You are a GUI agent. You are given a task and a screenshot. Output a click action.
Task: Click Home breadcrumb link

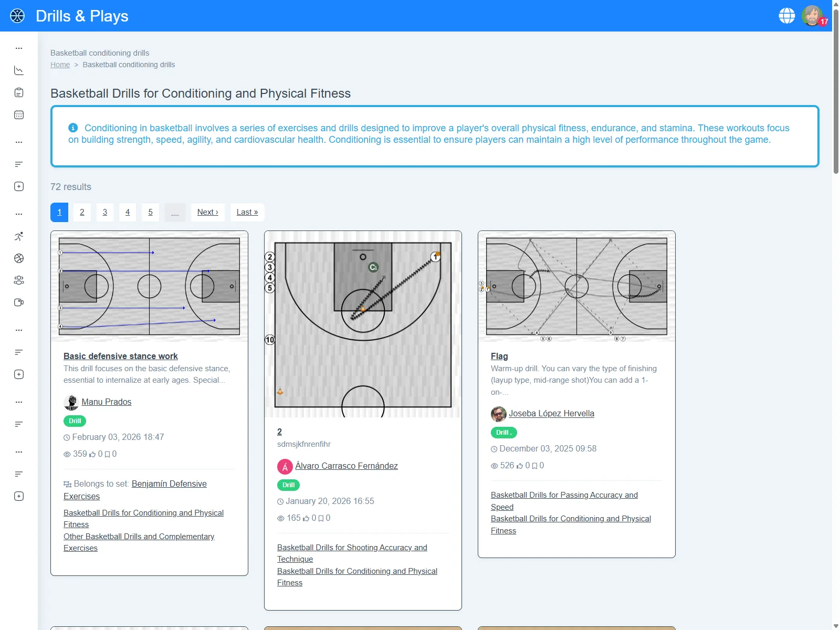[60, 65]
